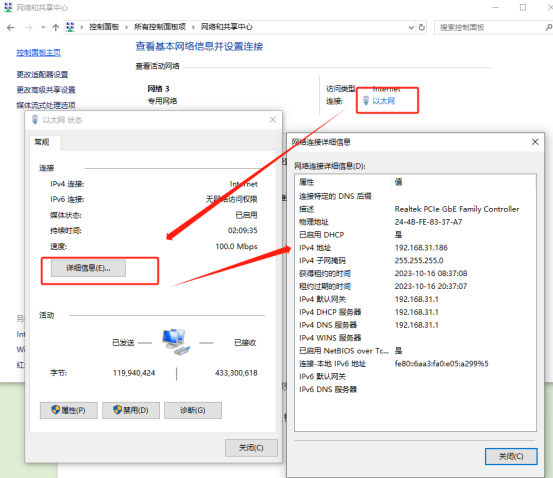Expand the address bar history dropdown
Screen dimensions: 553x478
point(411,27)
